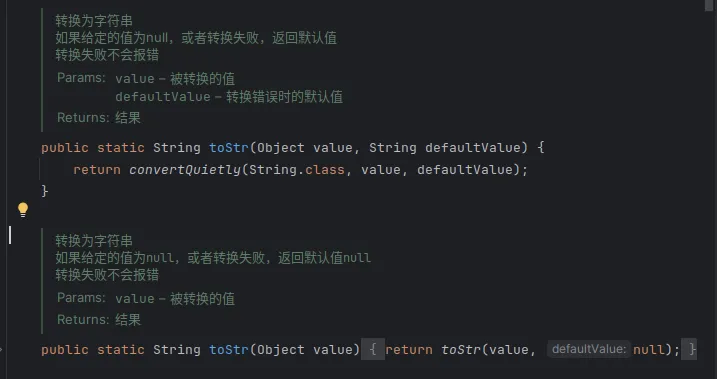Click the return keyword before convertQuietly

[97, 170]
